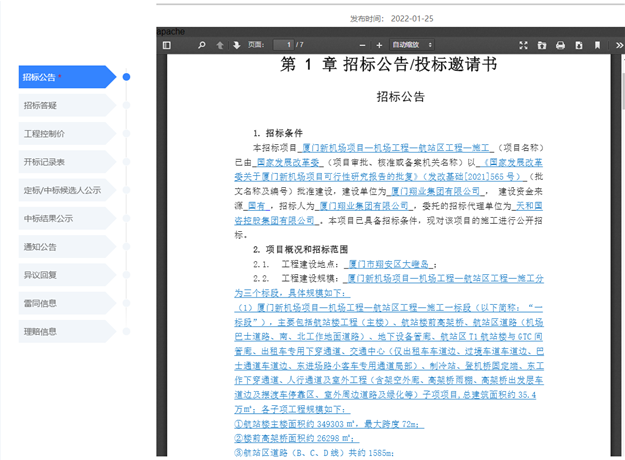The height and width of the screenshot is (460, 625).
Task: Click the section heading 1. 招标条件
Action: tap(278, 133)
